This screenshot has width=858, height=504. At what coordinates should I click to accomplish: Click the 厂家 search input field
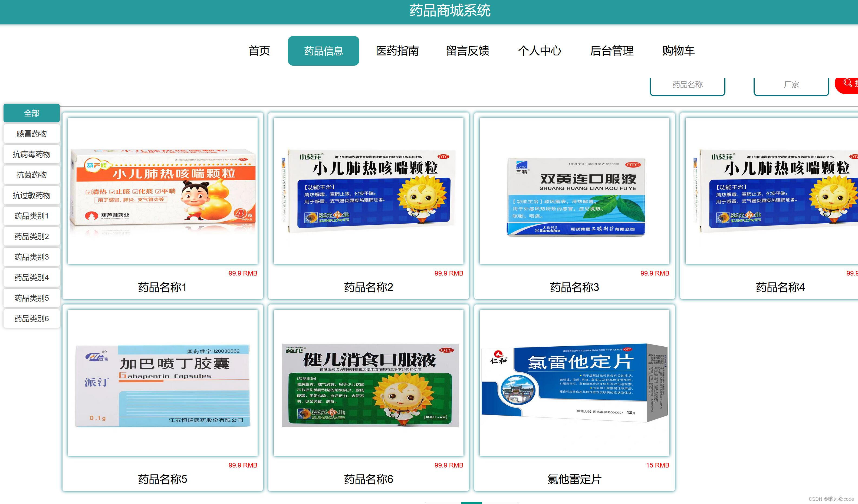(x=791, y=84)
